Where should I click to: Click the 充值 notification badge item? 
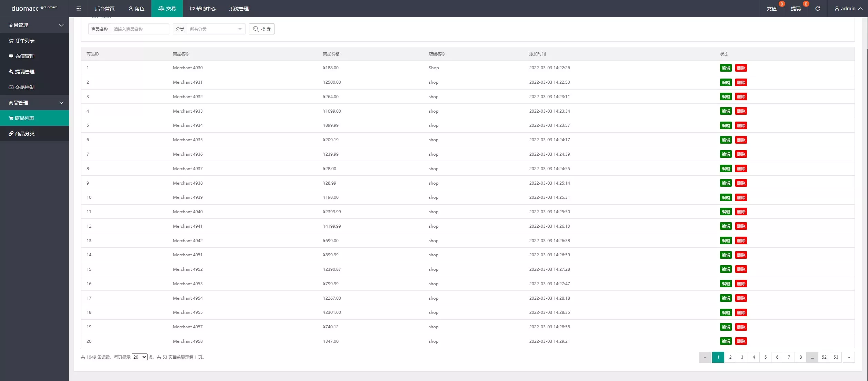772,9
